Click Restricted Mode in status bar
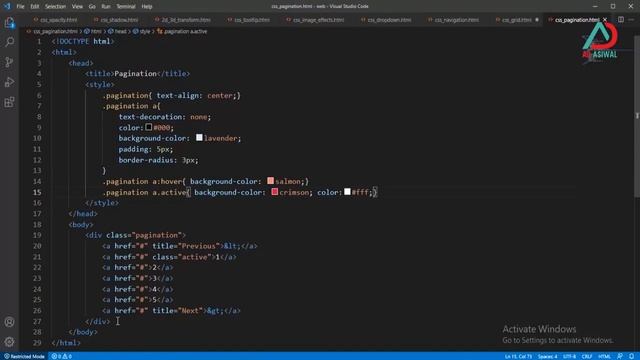640x360 pixels. pyautogui.click(x=24, y=356)
